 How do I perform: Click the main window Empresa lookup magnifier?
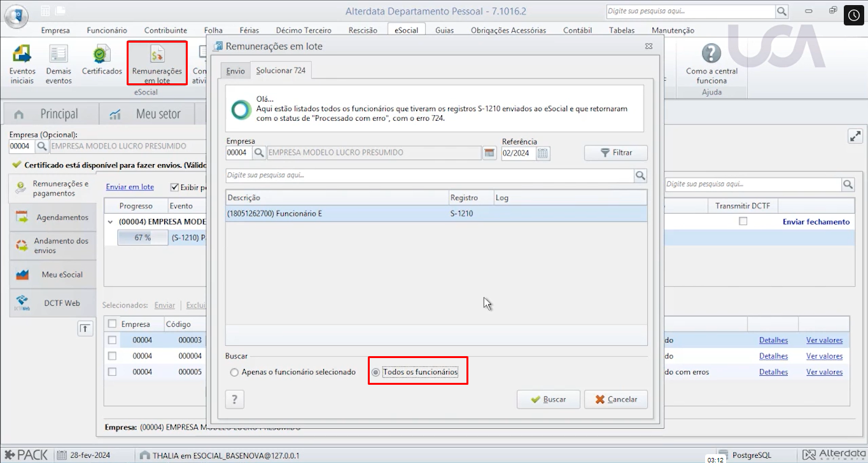(41, 146)
